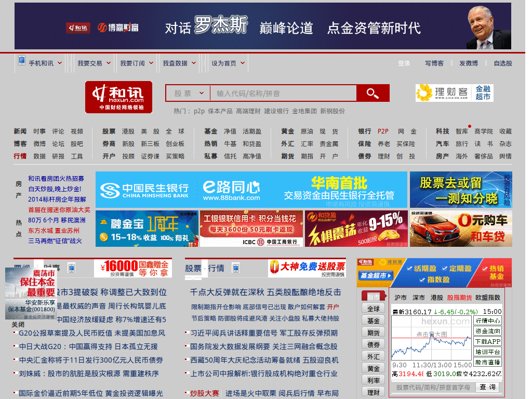Open 和讯看房团火热招募 link
This screenshot has height=399, width=532.
[x=56, y=179]
